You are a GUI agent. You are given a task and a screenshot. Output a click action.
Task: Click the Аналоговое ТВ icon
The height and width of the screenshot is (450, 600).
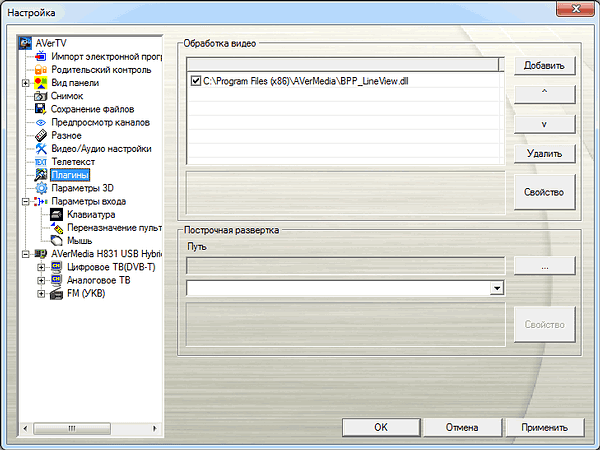tap(57, 280)
